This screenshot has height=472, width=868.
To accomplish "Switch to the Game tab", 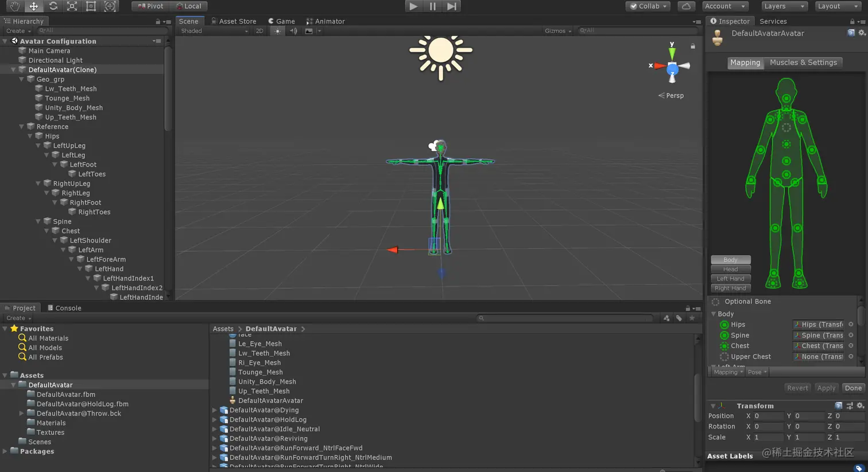I will coord(281,21).
